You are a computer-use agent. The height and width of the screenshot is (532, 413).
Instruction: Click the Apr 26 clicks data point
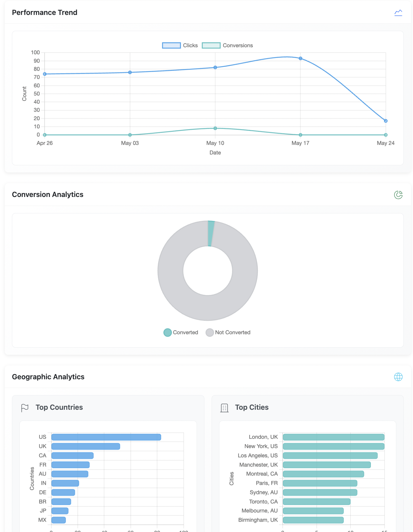pyautogui.click(x=45, y=74)
